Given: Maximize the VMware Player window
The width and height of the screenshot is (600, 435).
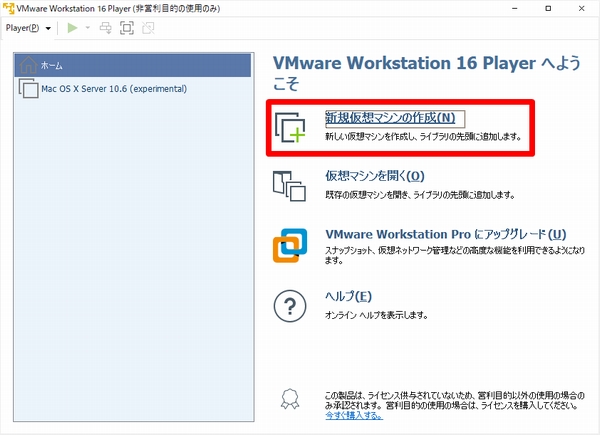Looking at the screenshot, I should tap(548, 8).
